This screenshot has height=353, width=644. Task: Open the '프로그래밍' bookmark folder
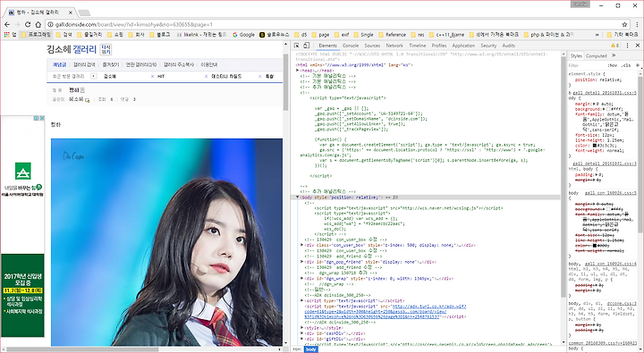coord(36,35)
